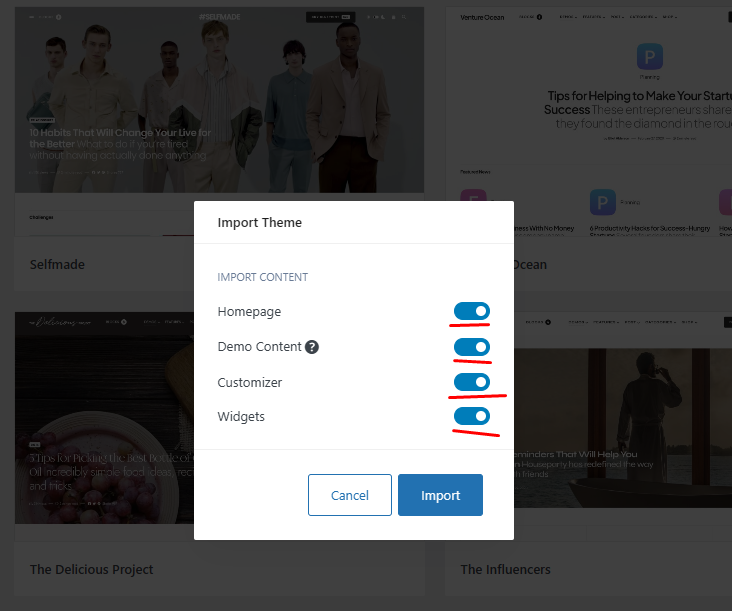Viewport: 732px width, 611px height.
Task: Click the #SELFMADE logo in preview
Action: pyautogui.click(x=219, y=17)
